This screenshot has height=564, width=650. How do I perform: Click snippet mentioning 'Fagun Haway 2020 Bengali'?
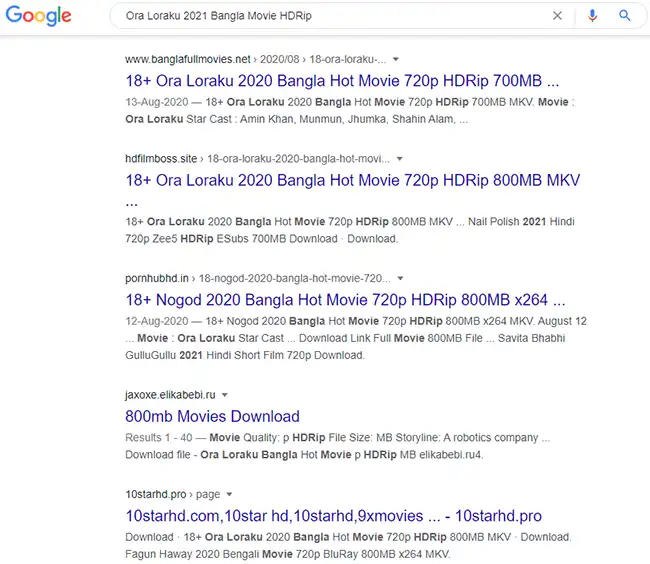point(348,545)
